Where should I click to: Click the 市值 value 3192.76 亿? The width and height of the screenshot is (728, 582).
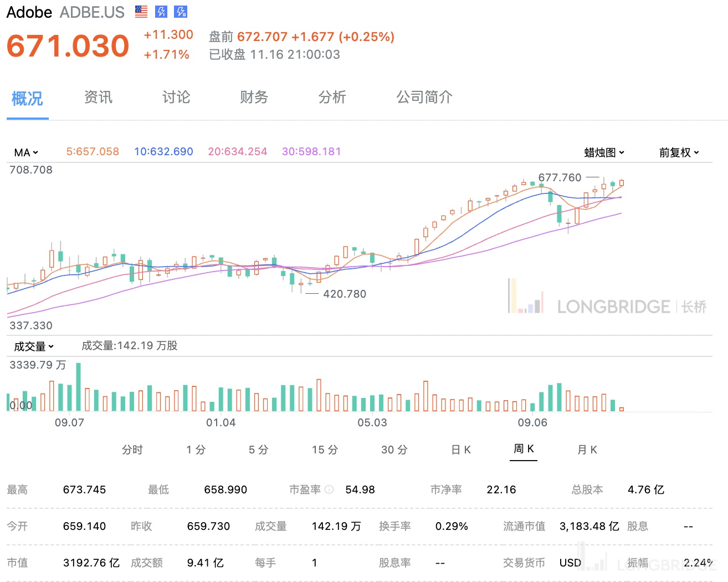(91, 563)
